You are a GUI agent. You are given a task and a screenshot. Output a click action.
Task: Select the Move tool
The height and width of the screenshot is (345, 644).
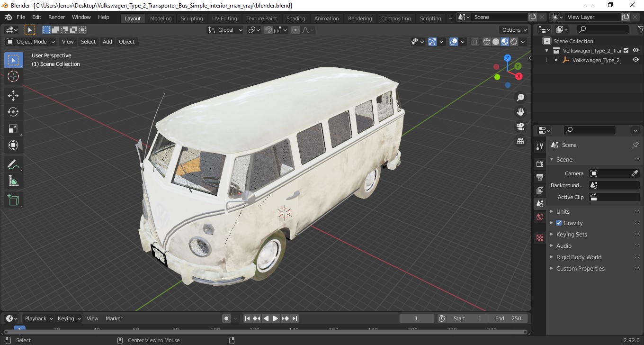click(x=13, y=96)
